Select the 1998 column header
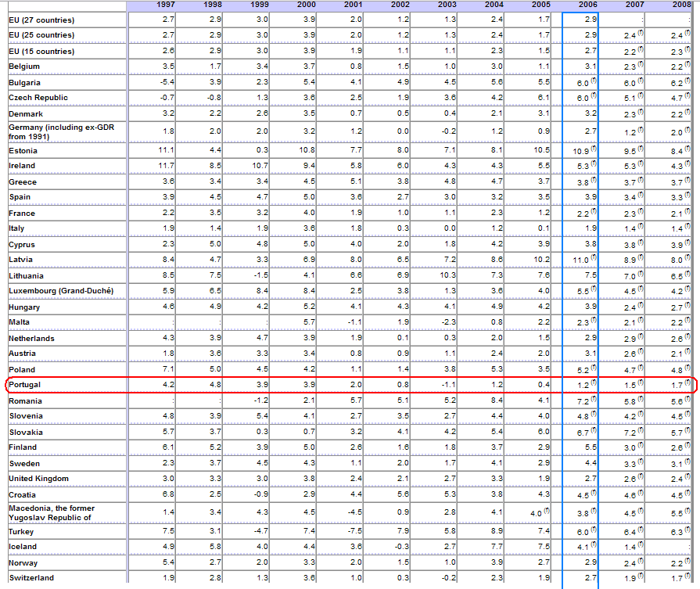The image size is (700, 589). (x=213, y=5)
